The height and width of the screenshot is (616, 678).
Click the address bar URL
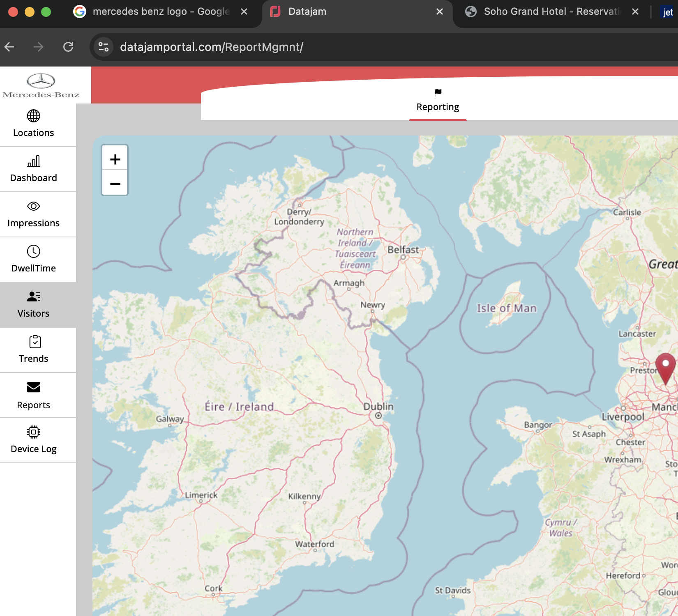(x=211, y=47)
